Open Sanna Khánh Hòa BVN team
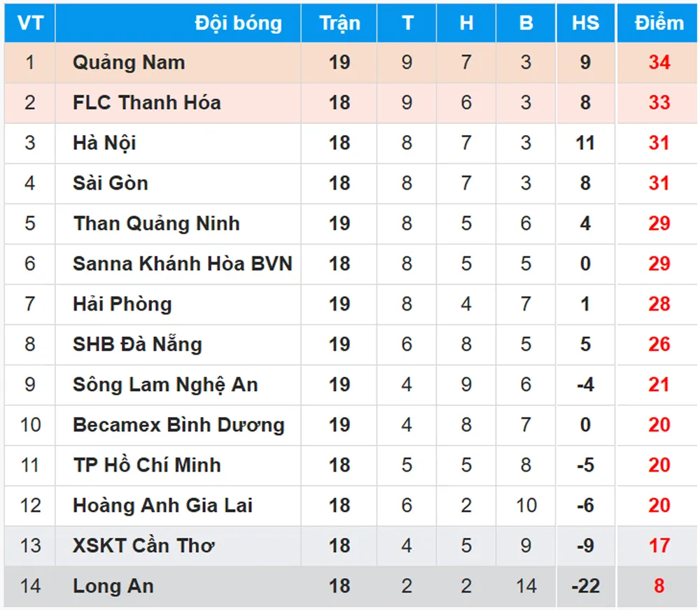Image resolution: width=700 pixels, height=610 pixels. (182, 264)
